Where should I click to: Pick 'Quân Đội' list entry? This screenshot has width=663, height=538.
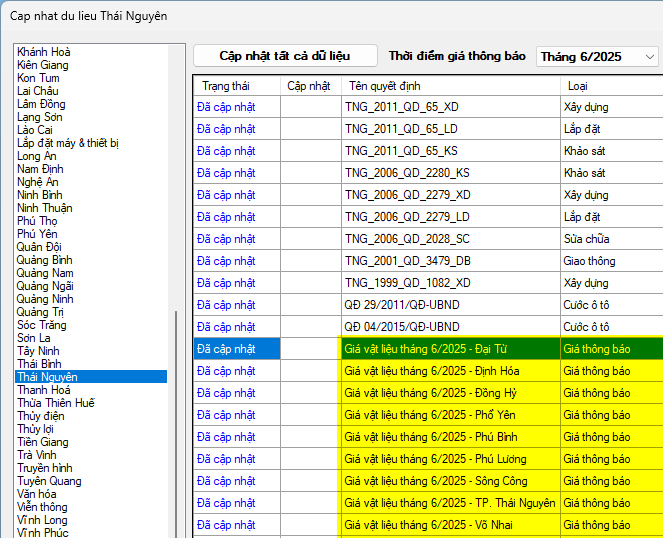pos(39,247)
